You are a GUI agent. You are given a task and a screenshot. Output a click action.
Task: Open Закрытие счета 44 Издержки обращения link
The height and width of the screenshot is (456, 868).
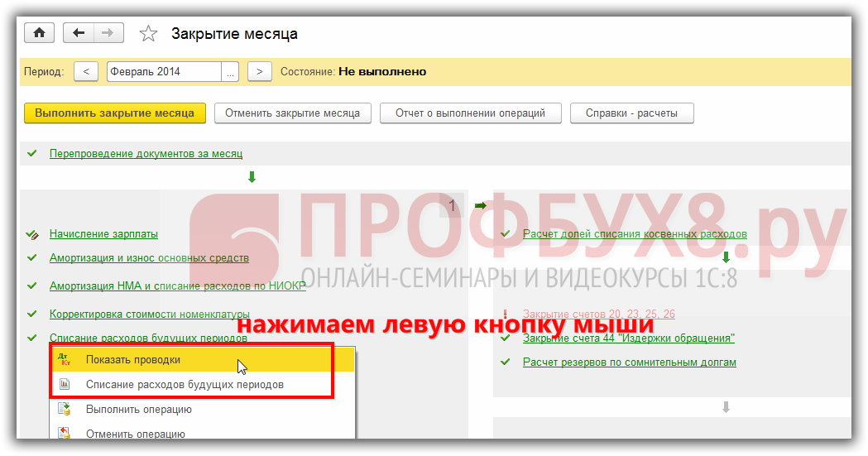629,338
